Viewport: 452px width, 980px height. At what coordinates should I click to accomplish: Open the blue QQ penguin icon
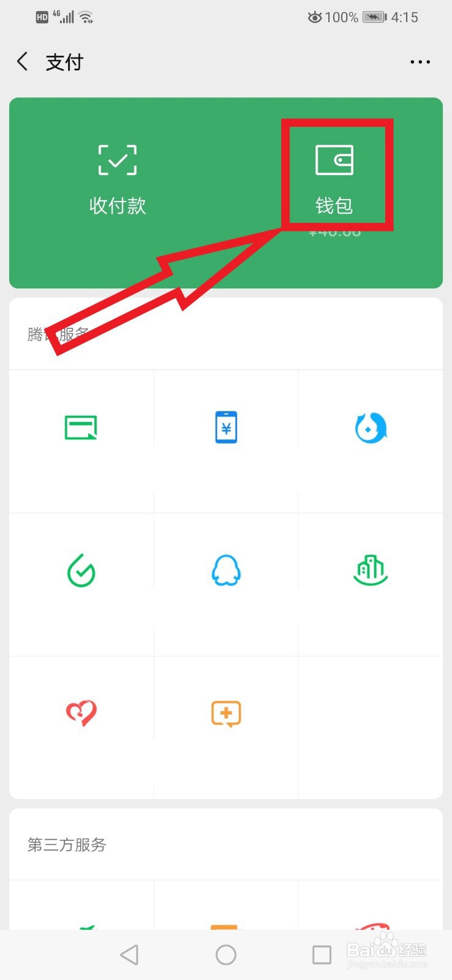(226, 570)
